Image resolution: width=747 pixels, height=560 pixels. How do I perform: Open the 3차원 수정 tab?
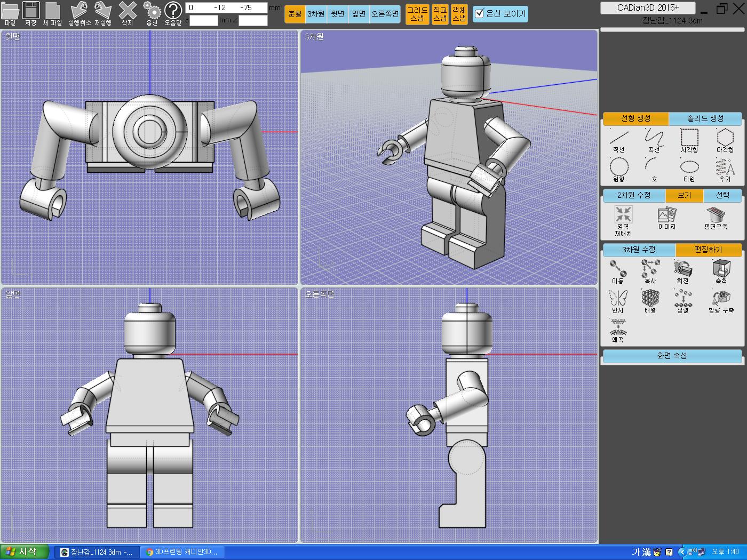click(x=639, y=250)
